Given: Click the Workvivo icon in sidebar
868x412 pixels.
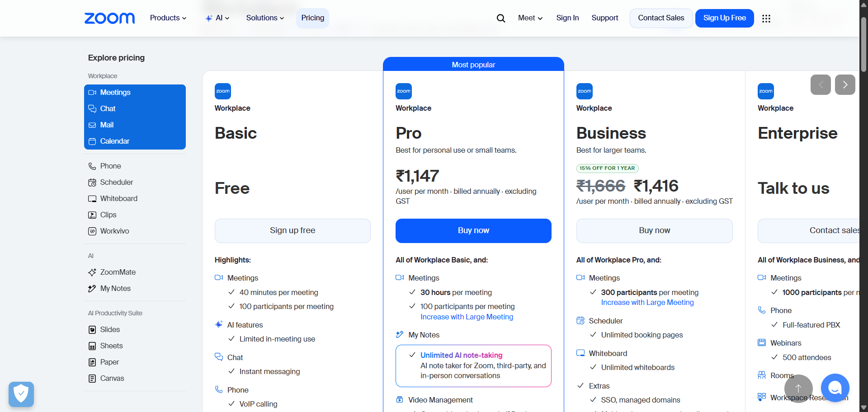Looking at the screenshot, I should pyautogui.click(x=92, y=231).
